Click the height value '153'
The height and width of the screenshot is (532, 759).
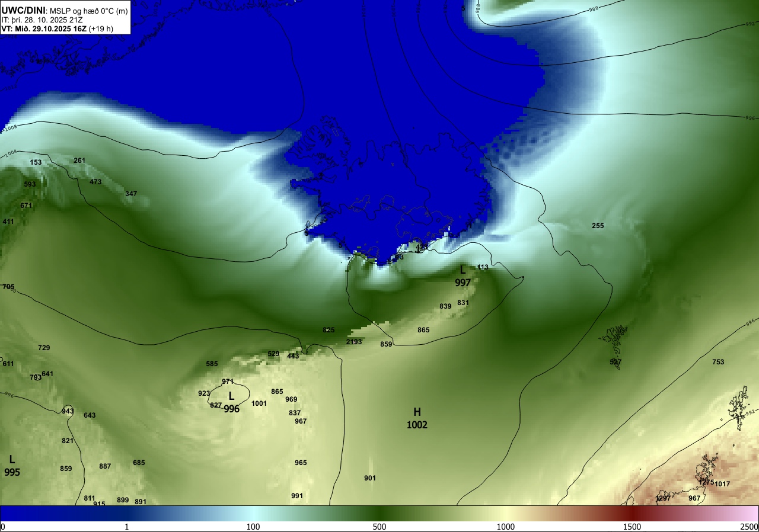[36, 162]
